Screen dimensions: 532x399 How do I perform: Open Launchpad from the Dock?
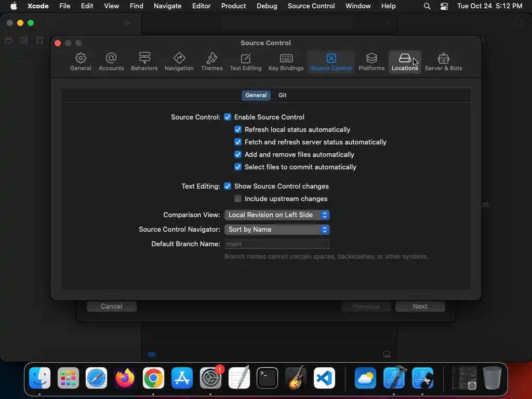[x=68, y=378]
